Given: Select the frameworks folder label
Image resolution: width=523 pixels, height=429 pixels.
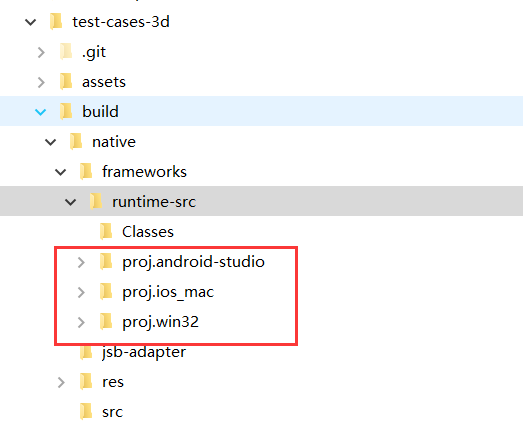Looking at the screenshot, I should click(x=144, y=172).
